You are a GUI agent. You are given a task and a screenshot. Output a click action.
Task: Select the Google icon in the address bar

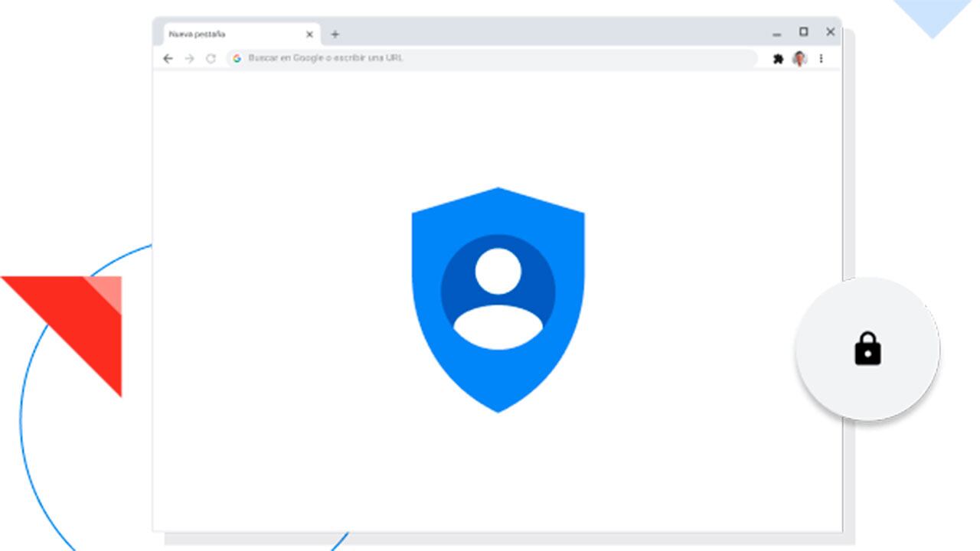(237, 58)
